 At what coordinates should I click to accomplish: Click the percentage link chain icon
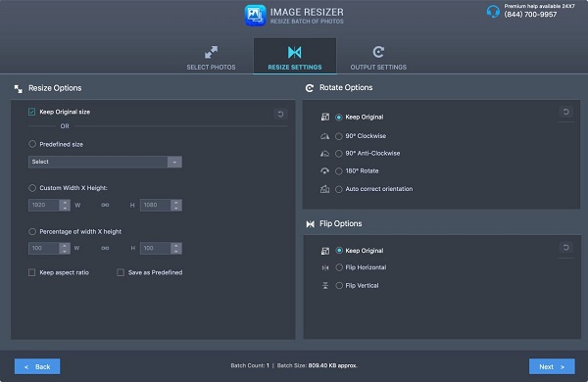point(105,248)
